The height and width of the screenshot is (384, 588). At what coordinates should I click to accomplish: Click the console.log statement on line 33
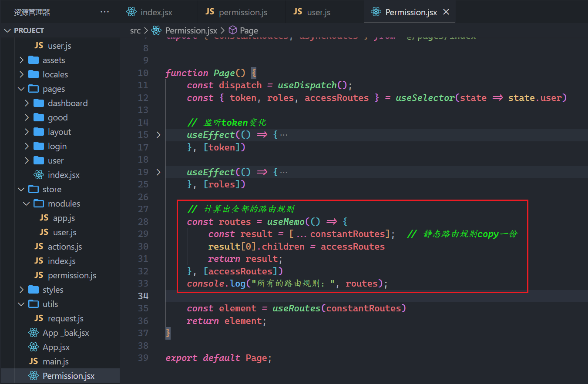pyautogui.click(x=287, y=284)
